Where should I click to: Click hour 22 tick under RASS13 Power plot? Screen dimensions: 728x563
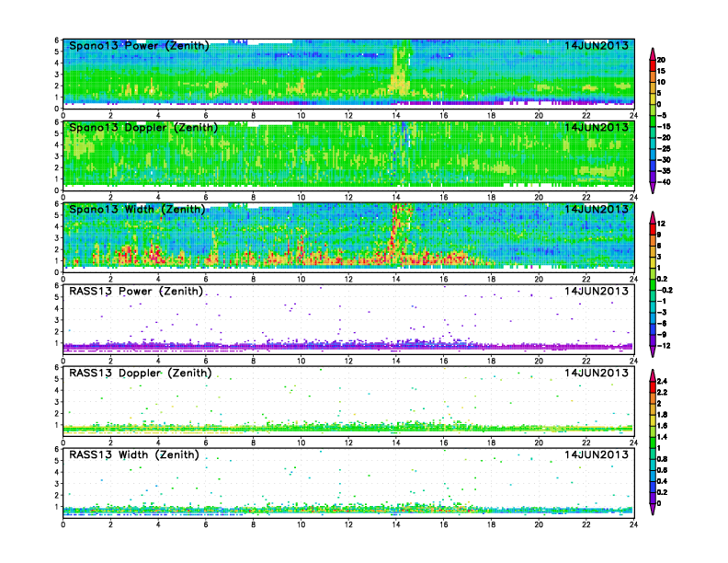586,361
